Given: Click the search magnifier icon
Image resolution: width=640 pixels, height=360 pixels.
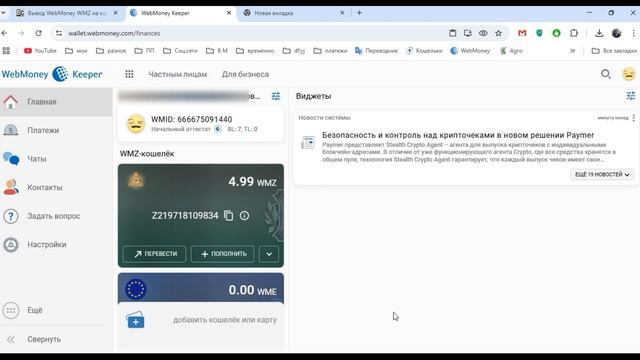Looking at the screenshot, I should pos(606,74).
